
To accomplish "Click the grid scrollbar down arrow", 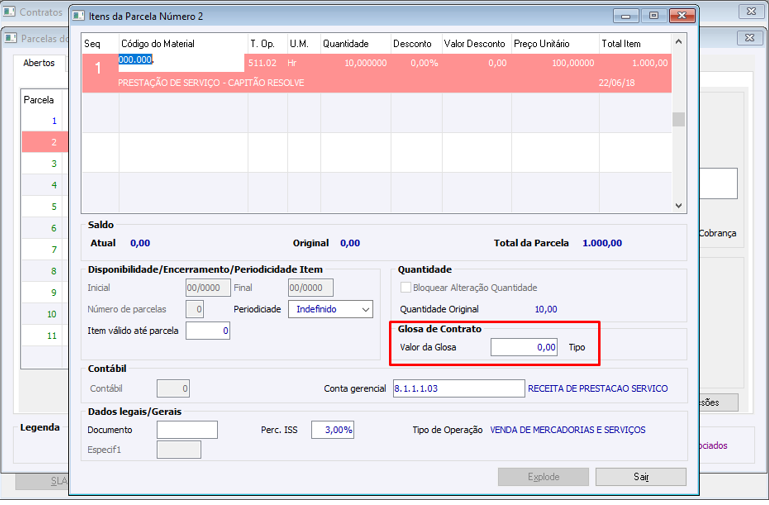I will click(678, 204).
